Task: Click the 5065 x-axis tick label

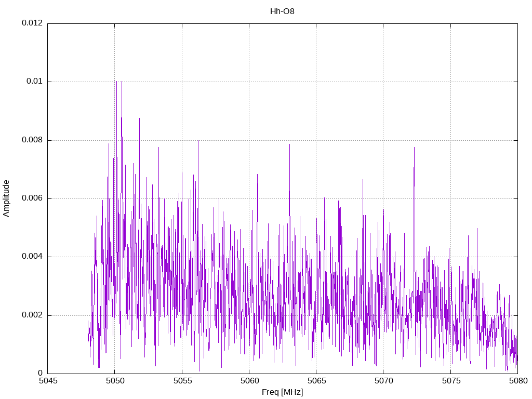Action: [x=317, y=381]
